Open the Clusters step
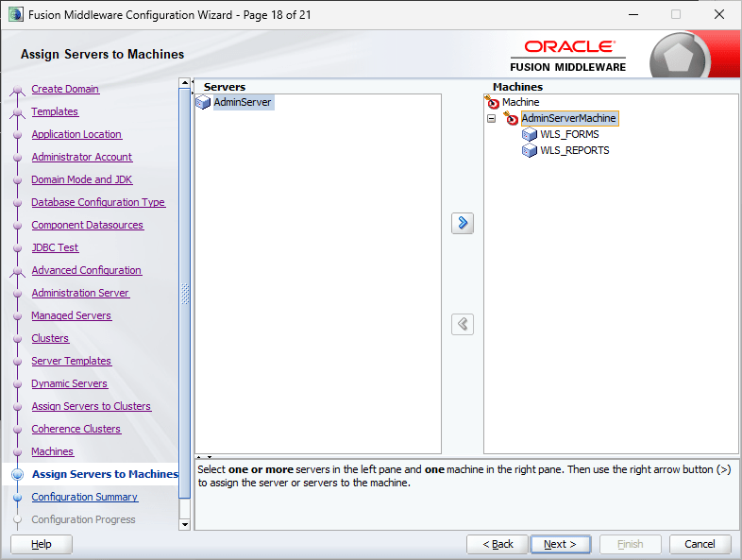Screen dimensions: 742x560 [x=50, y=338]
